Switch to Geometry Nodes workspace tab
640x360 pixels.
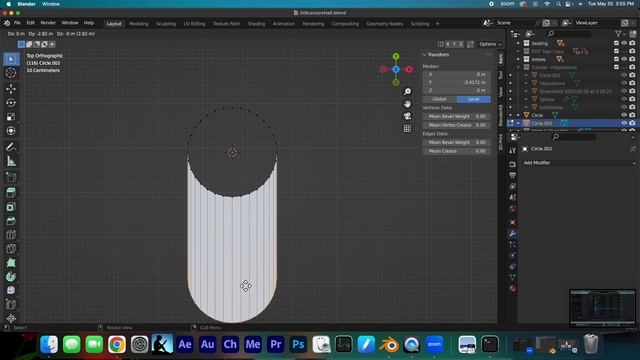pos(384,24)
